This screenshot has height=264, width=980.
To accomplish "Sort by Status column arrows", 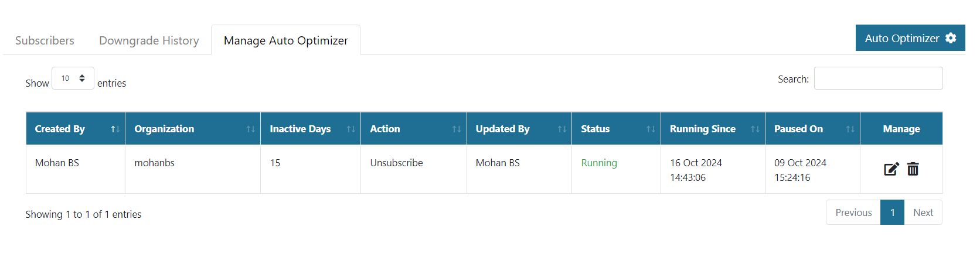I will click(x=651, y=129).
